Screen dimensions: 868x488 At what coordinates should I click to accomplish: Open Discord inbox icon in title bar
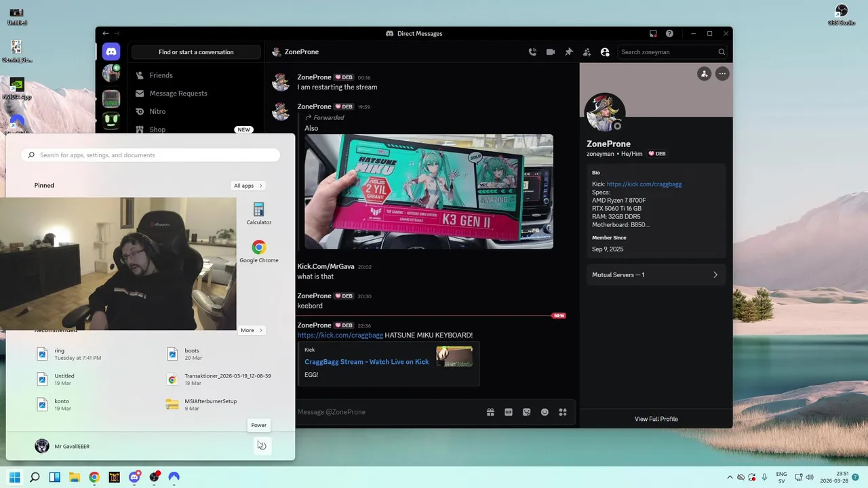point(653,33)
